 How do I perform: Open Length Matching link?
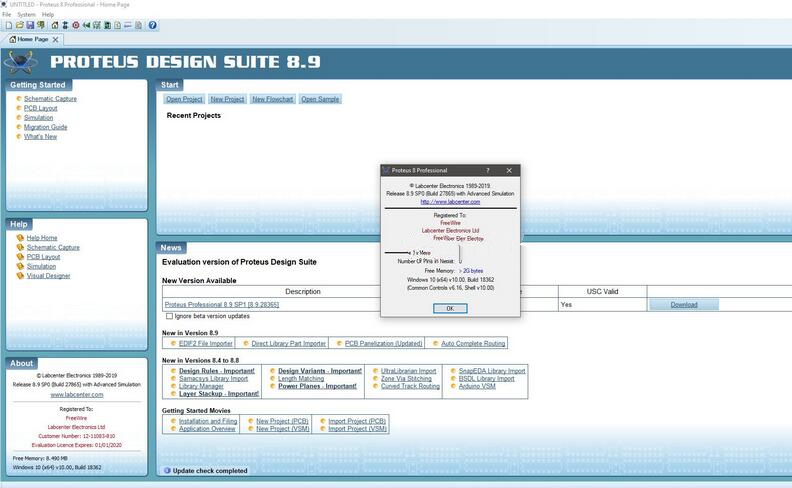301,378
